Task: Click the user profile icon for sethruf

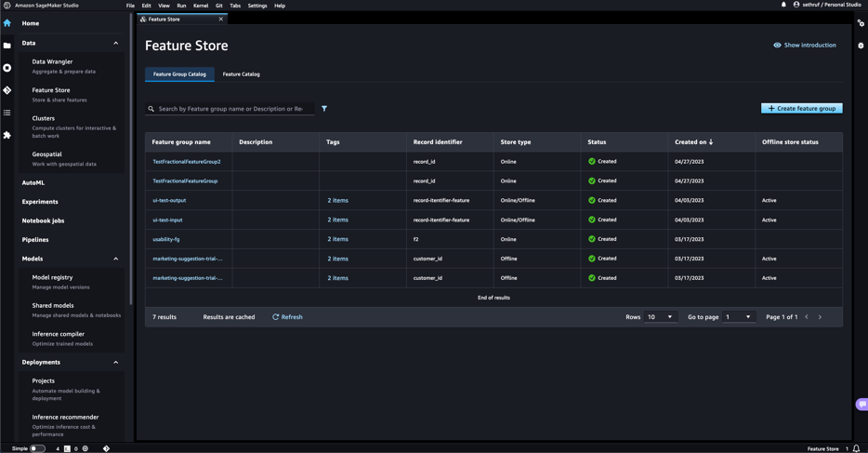Action: 796,5
